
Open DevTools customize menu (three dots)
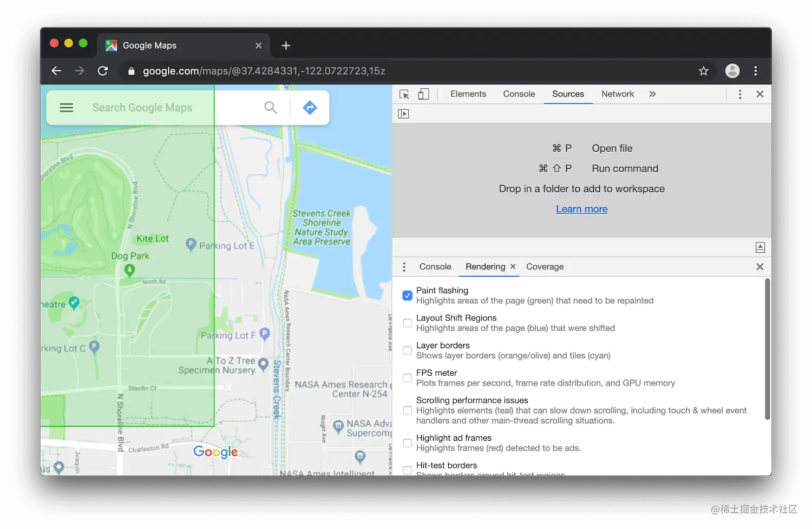coord(740,94)
